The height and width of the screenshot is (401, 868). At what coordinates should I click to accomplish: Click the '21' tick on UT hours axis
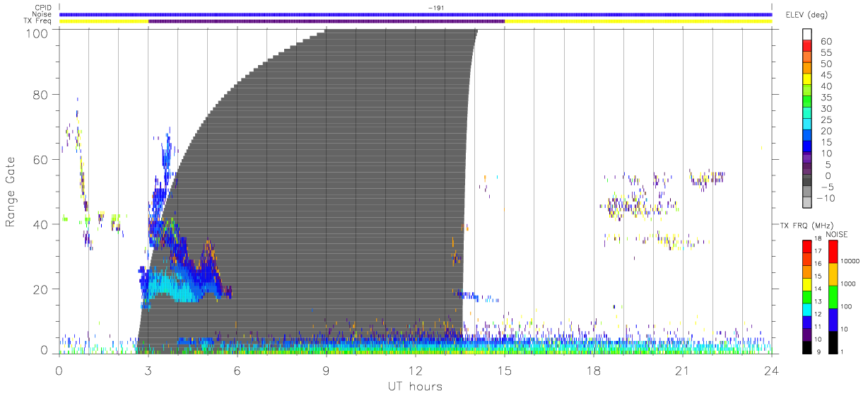coord(682,371)
